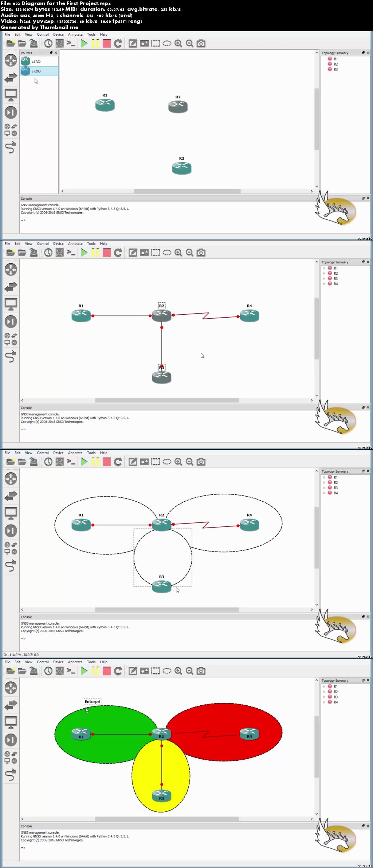Click Draw ellipse icon in third frame toolbar
Screen dimensions: 373x868
pos(167,462)
